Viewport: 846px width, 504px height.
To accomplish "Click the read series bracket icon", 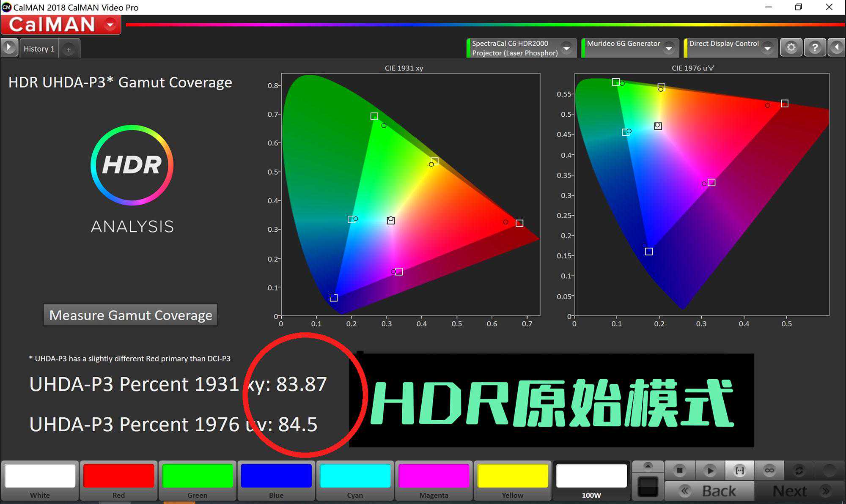I will [739, 470].
